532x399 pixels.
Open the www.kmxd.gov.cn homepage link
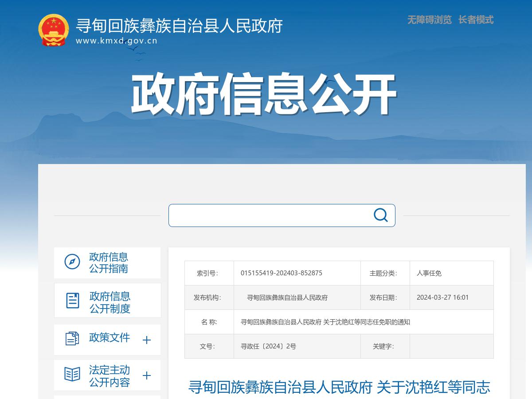click(x=118, y=41)
